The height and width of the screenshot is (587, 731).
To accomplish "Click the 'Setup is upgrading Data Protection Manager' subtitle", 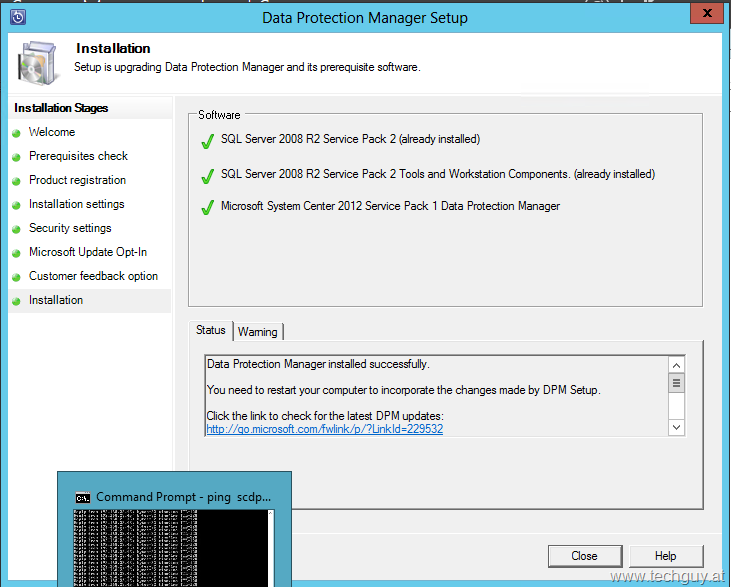I will [x=247, y=67].
